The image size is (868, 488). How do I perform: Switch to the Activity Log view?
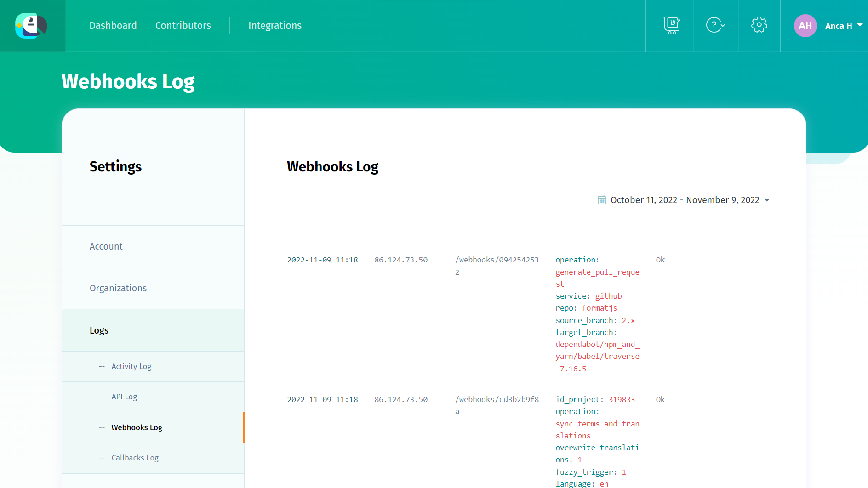[x=131, y=366]
